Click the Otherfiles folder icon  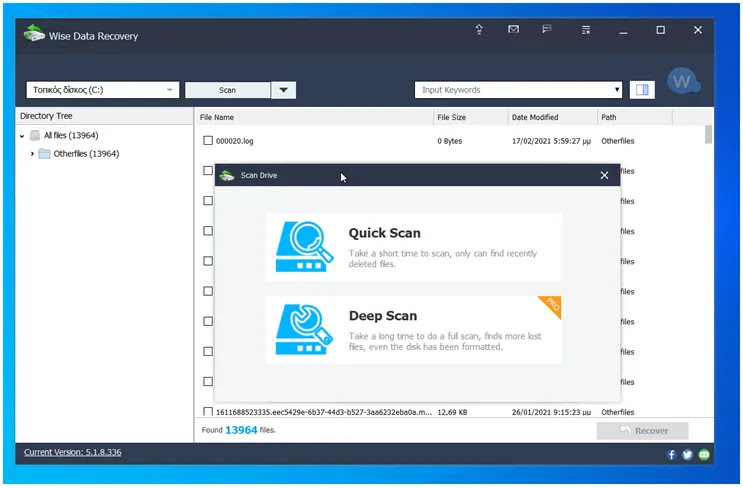click(44, 154)
